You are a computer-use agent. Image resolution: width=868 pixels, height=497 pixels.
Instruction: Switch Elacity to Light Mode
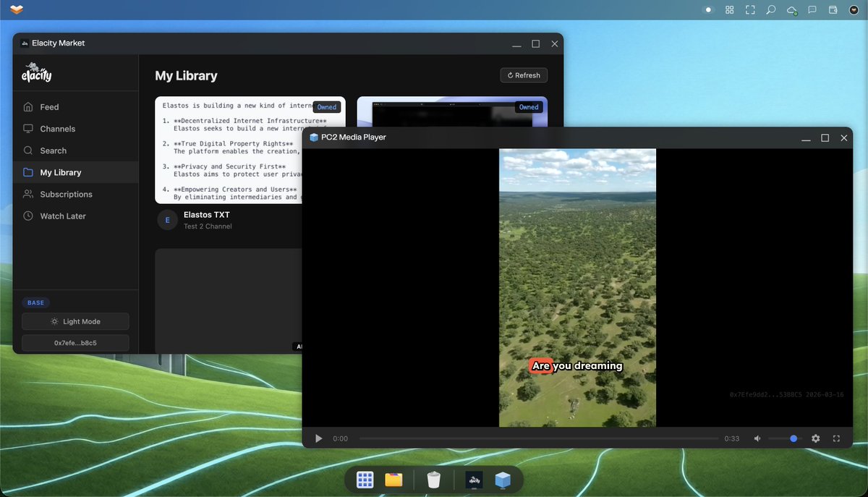[75, 321]
